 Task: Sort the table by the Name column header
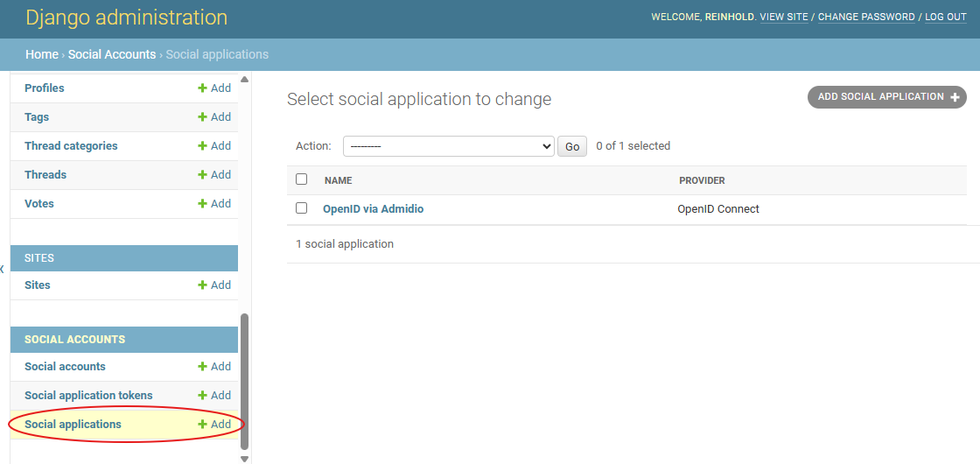pos(338,180)
